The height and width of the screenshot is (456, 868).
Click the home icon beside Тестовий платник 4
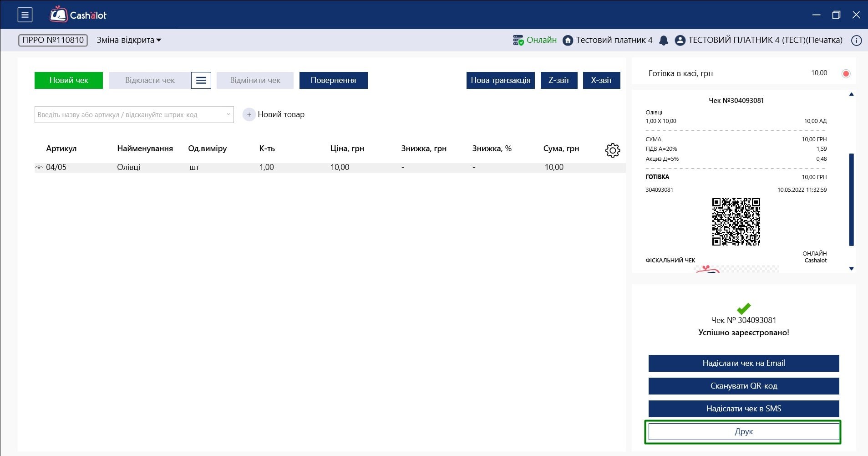point(568,41)
